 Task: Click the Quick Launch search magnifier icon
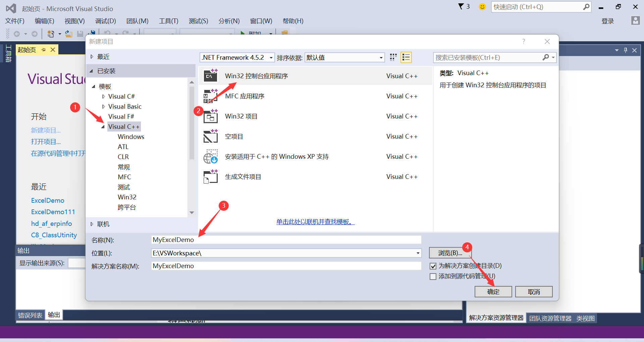click(586, 7)
